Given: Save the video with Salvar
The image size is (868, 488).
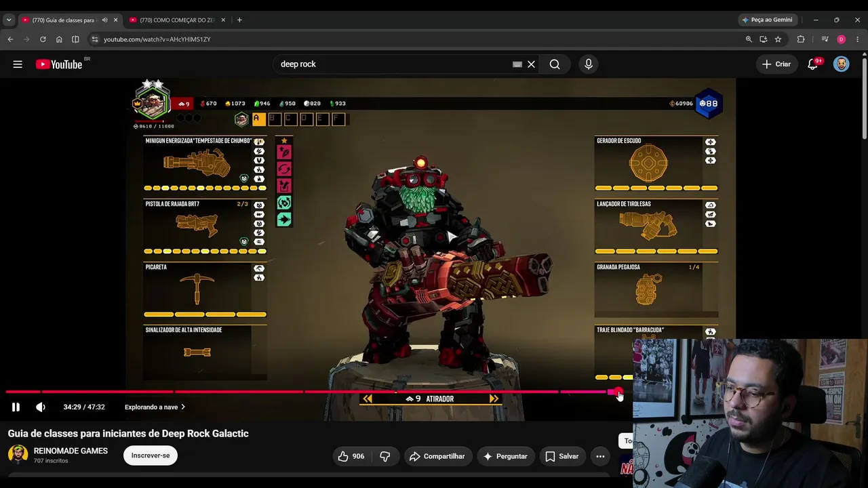Looking at the screenshot, I should click(562, 456).
